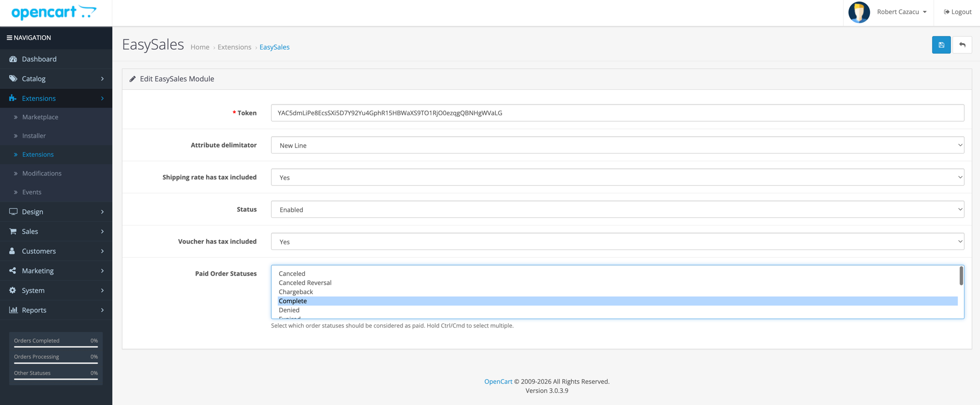Viewport: 980px width, 405px height.
Task: Click the Design monitor icon
Action: tap(13, 211)
